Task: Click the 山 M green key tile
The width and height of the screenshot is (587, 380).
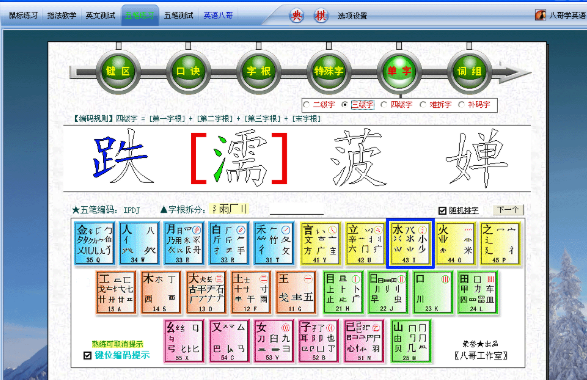Action: point(411,341)
